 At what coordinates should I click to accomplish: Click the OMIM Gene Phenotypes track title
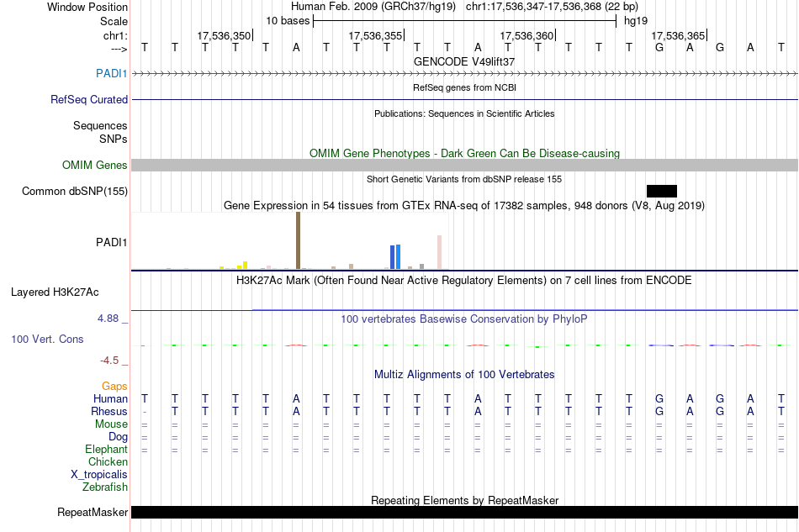coord(464,153)
